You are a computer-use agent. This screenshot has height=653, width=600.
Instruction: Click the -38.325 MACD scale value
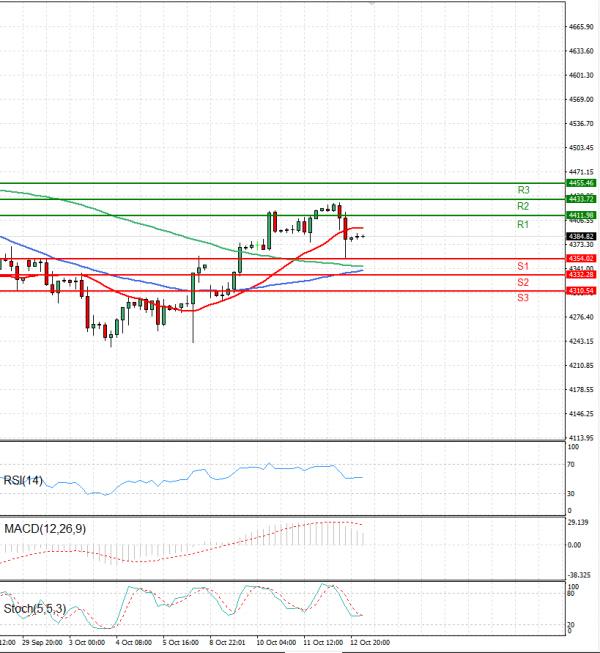(x=579, y=575)
